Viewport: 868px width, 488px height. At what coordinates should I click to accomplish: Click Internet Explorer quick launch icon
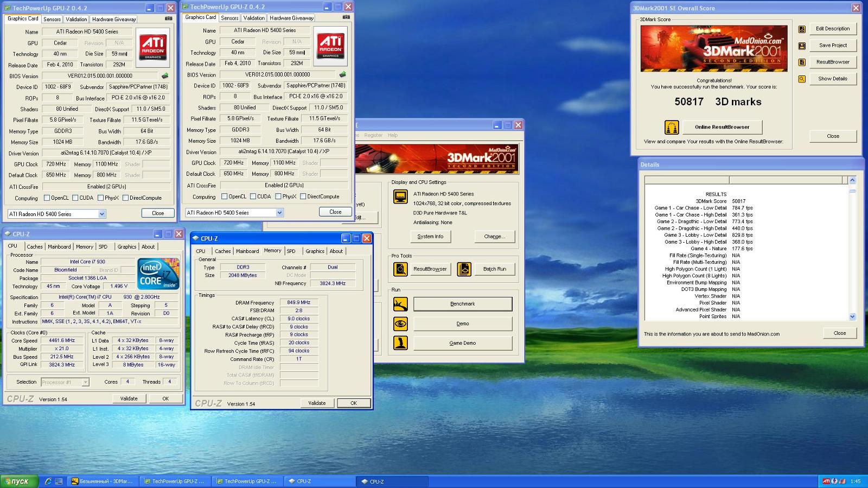tap(48, 481)
